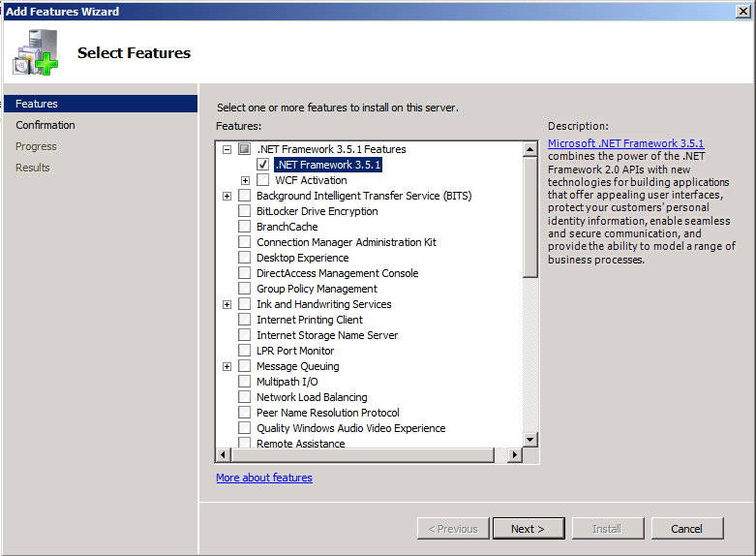
Task: Click the Next > button
Action: coord(529,529)
